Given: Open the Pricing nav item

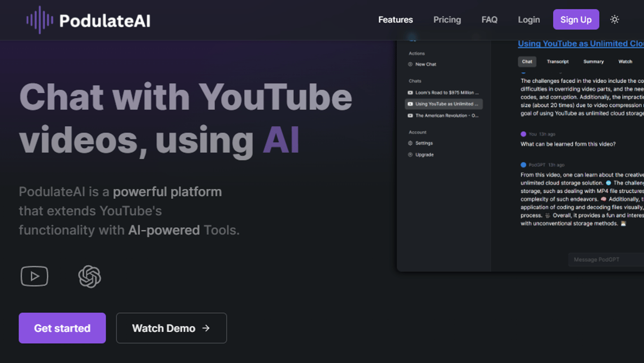Looking at the screenshot, I should 447,20.
